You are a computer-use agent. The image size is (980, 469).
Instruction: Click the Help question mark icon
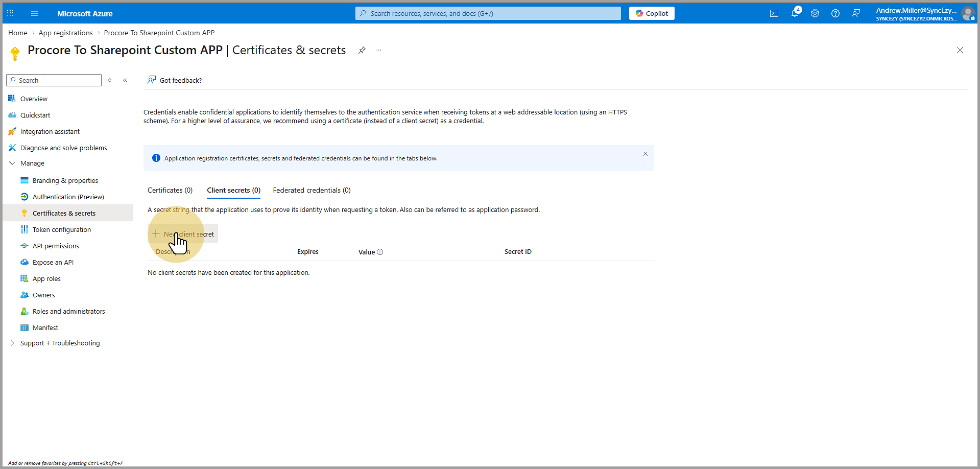pos(835,14)
